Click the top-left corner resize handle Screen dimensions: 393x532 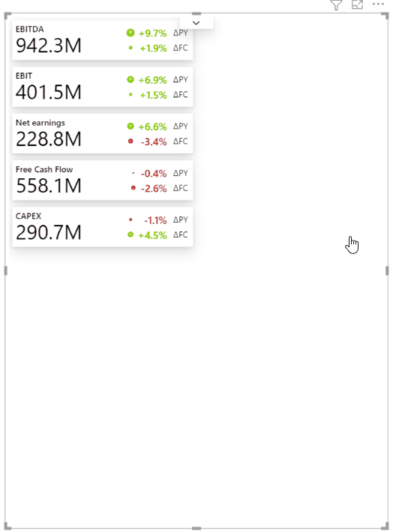point(7,16)
